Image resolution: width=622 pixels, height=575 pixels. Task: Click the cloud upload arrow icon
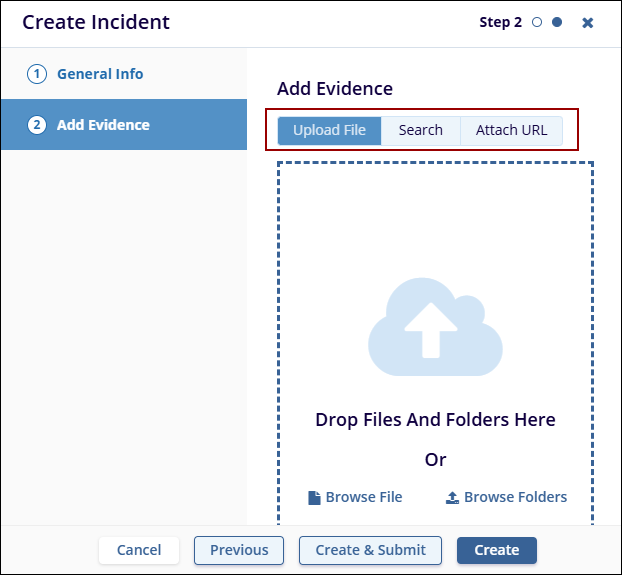434,320
